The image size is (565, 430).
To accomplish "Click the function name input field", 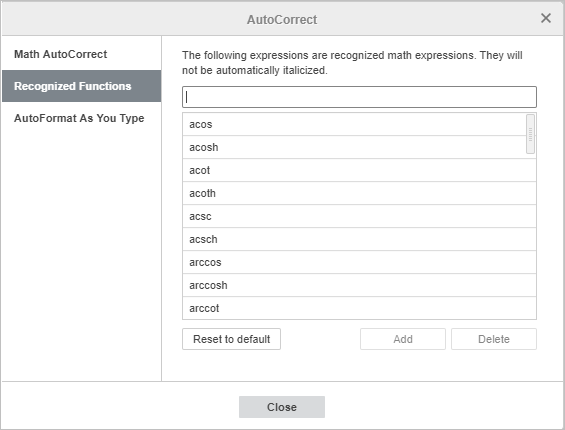I will pos(359,97).
